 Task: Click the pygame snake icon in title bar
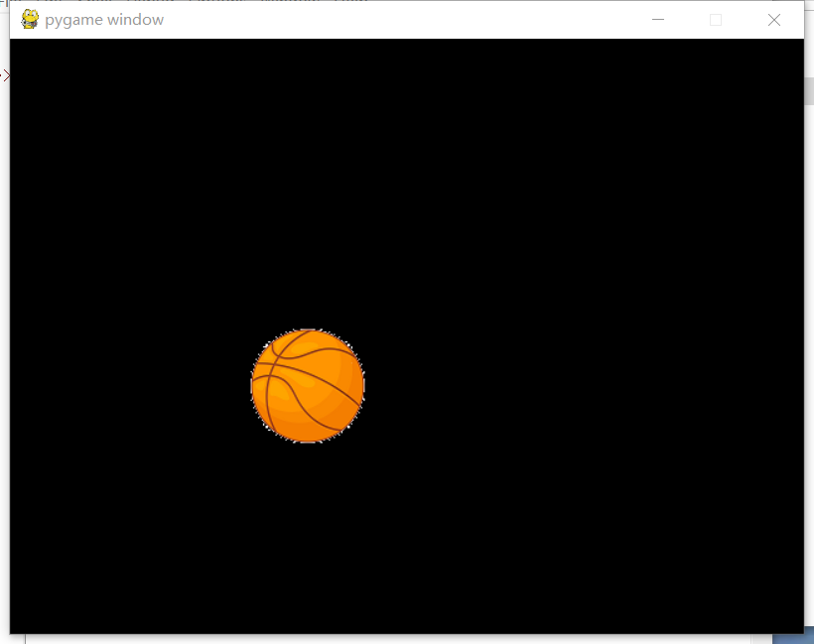point(30,20)
